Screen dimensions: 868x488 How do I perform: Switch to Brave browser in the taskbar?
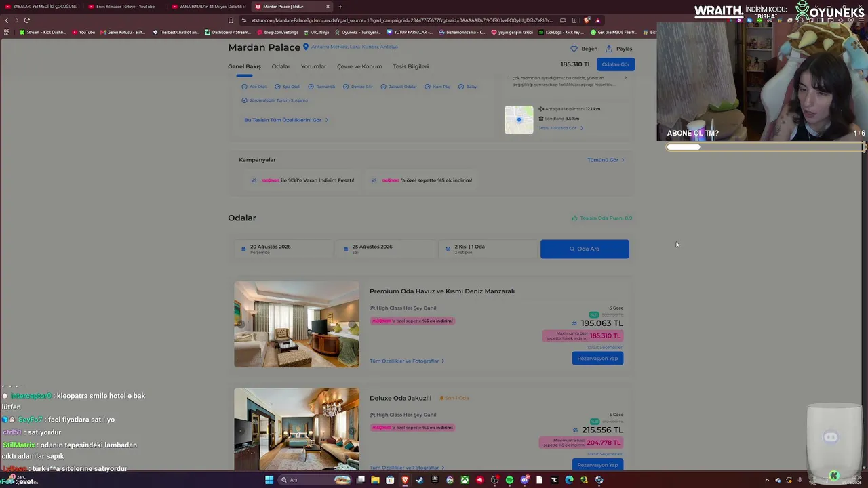tap(405, 480)
